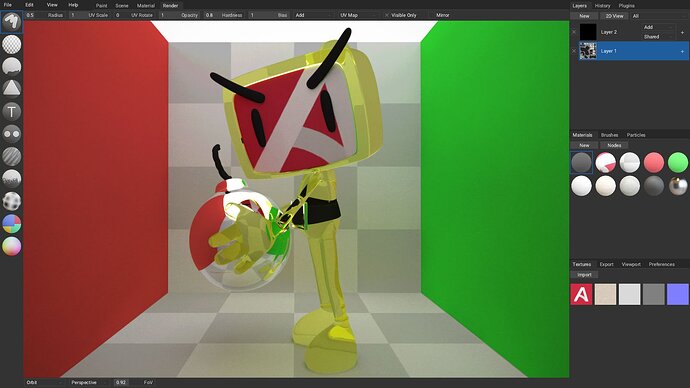690x388 pixels.
Task: Select the Text tool icon
Action: point(11,111)
